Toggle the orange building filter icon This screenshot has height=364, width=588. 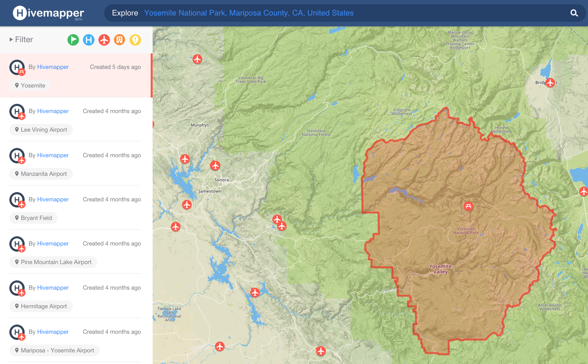[x=120, y=40]
